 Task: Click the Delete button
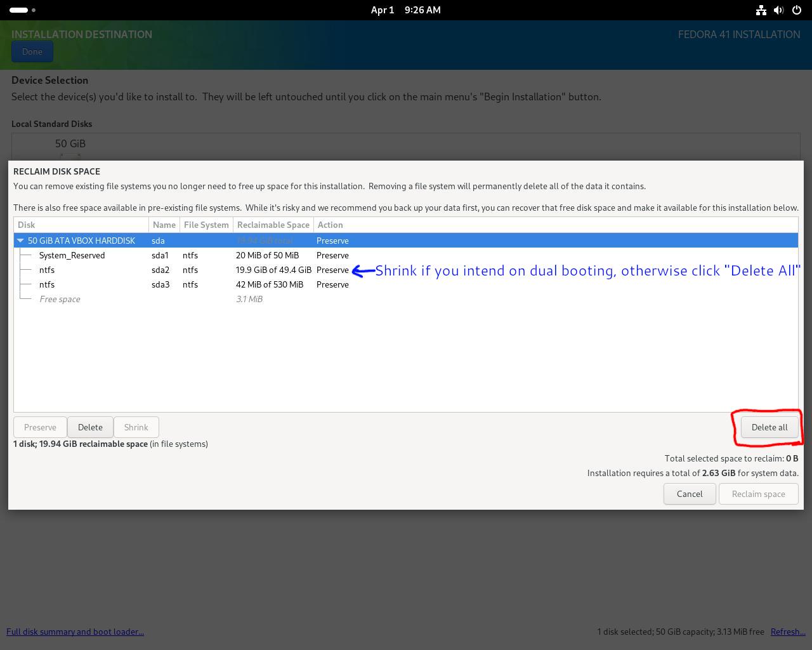pos(90,427)
